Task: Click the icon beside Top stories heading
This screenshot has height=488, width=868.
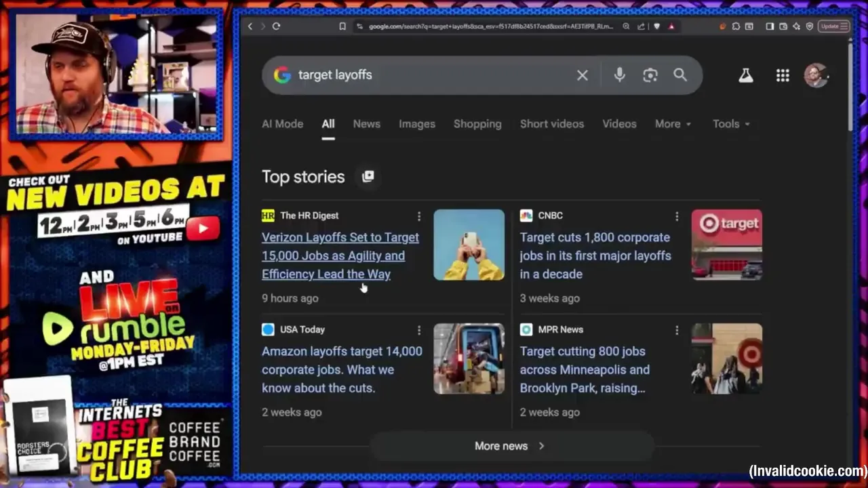Action: 368,176
